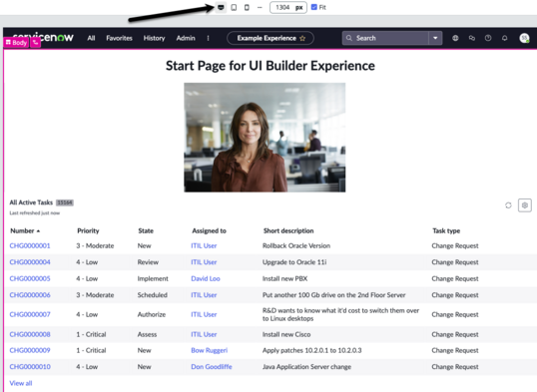537x392 pixels.
Task: Sort by the Priority column header
Action: click(x=88, y=230)
